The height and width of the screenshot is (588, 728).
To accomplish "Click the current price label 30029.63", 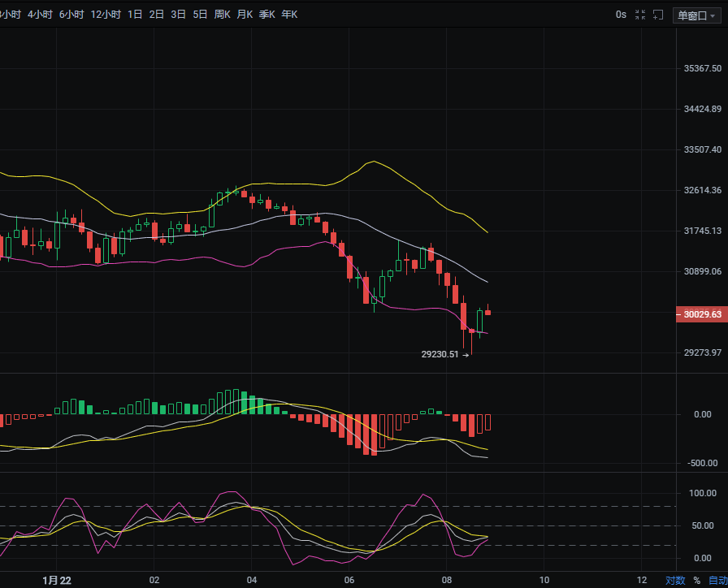I will [x=702, y=314].
